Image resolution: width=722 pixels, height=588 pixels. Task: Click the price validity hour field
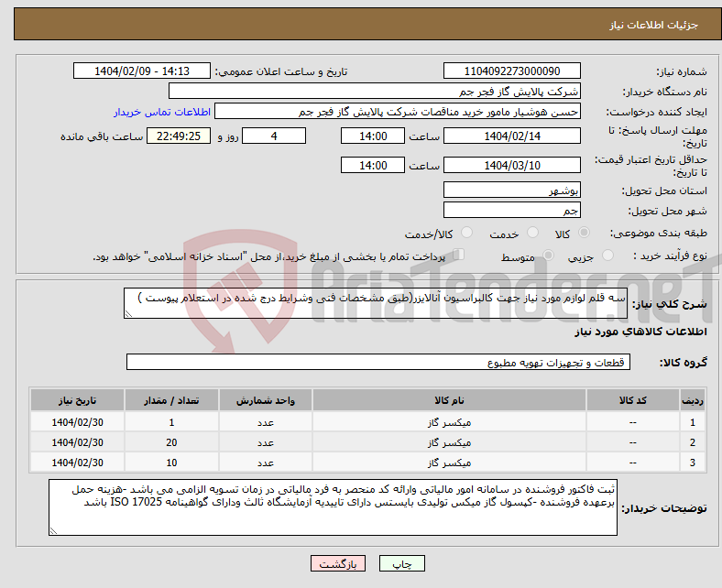pos(373,165)
